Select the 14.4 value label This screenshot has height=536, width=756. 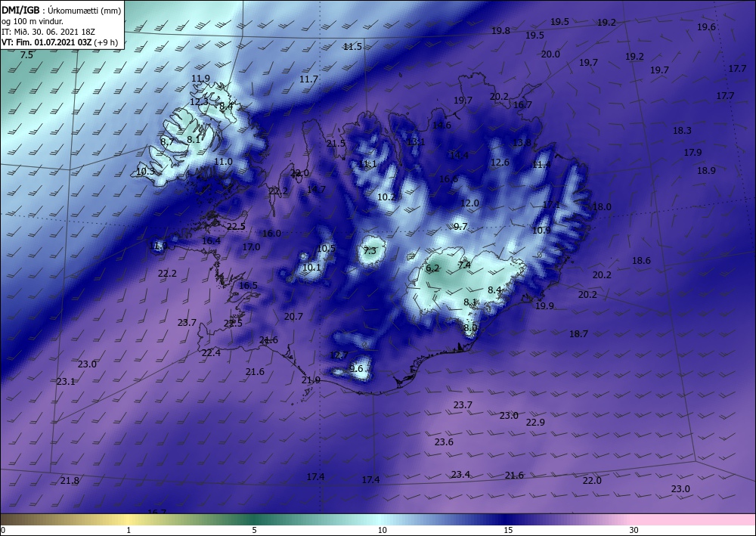[459, 155]
